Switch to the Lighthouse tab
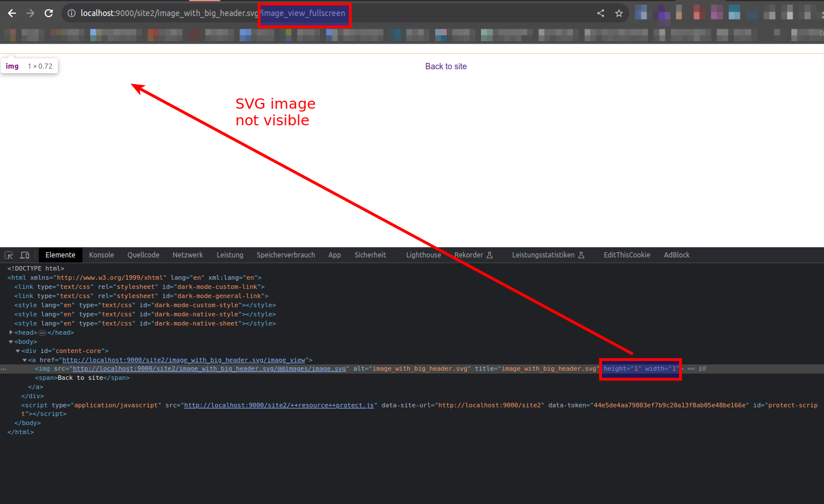Viewport: 824px width, 504px height. click(423, 255)
